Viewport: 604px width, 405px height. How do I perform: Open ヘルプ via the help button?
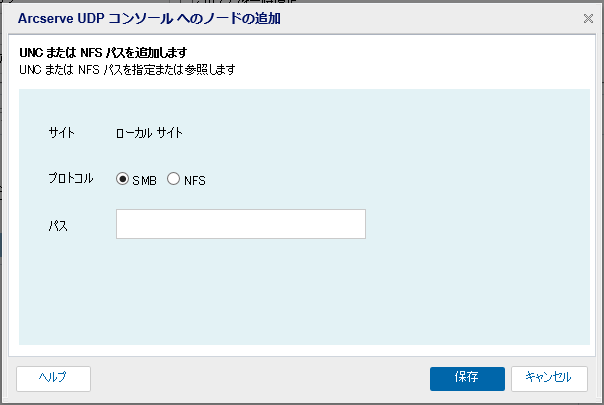[x=54, y=378]
